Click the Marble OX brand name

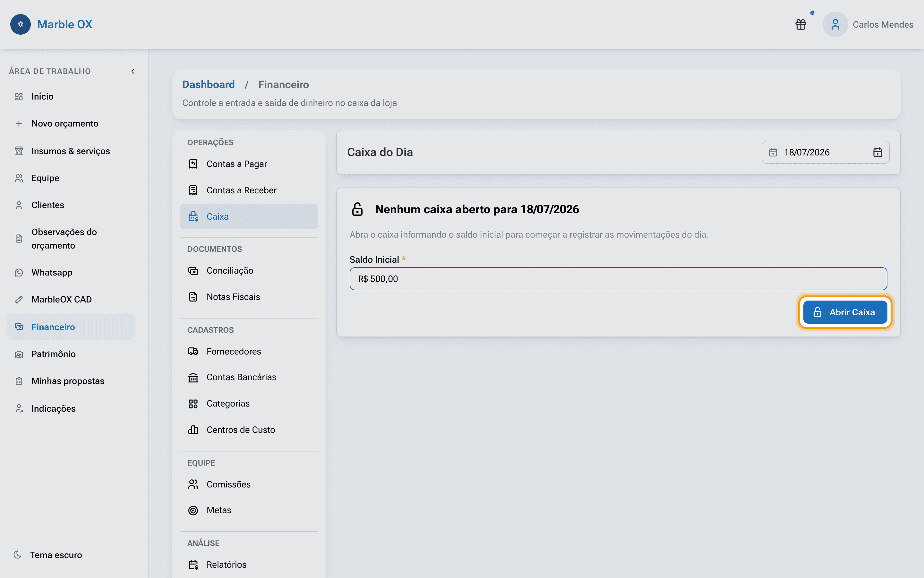click(x=65, y=24)
